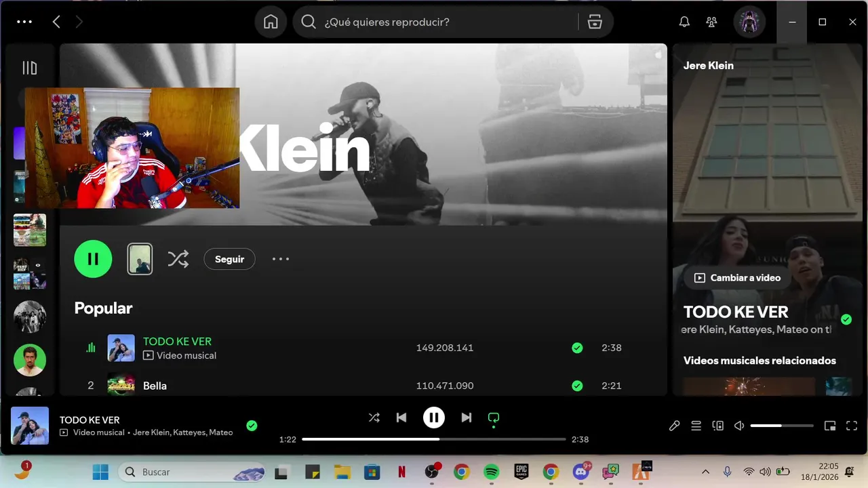Screen dimensions: 868x488
Task: Click the artists link Jere Klein, Katteyes, Mateo
Action: [183, 432]
